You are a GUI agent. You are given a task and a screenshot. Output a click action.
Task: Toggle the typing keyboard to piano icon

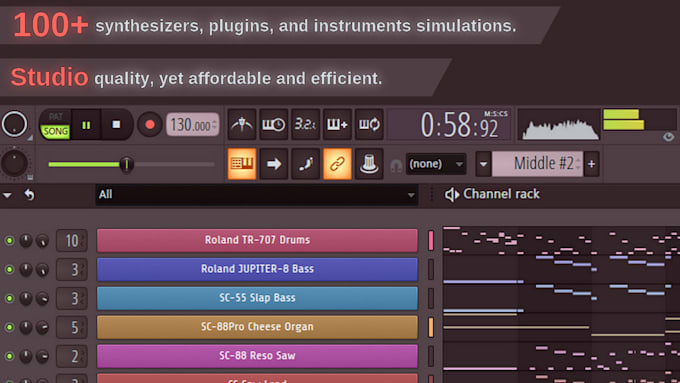pos(242,164)
